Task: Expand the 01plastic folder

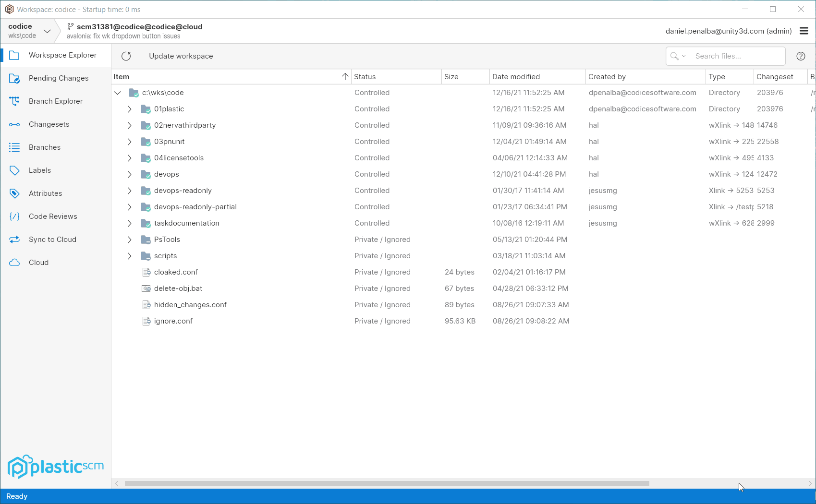Action: [129, 109]
